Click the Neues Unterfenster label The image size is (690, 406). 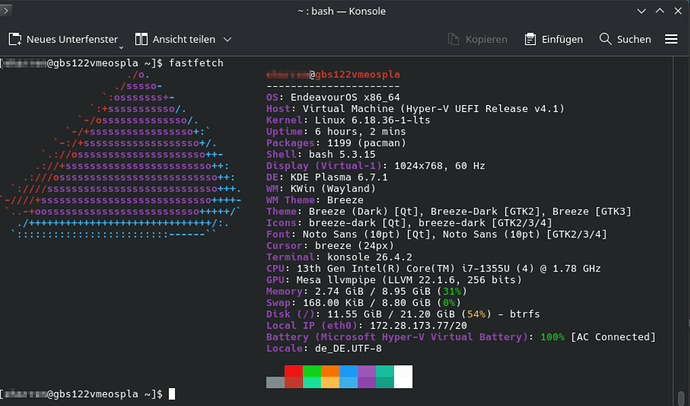72,40
